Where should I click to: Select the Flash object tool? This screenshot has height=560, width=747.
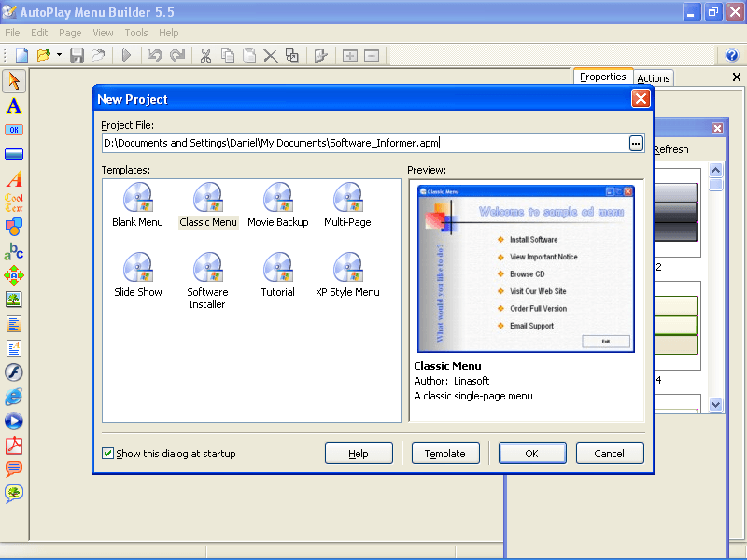pyautogui.click(x=14, y=371)
